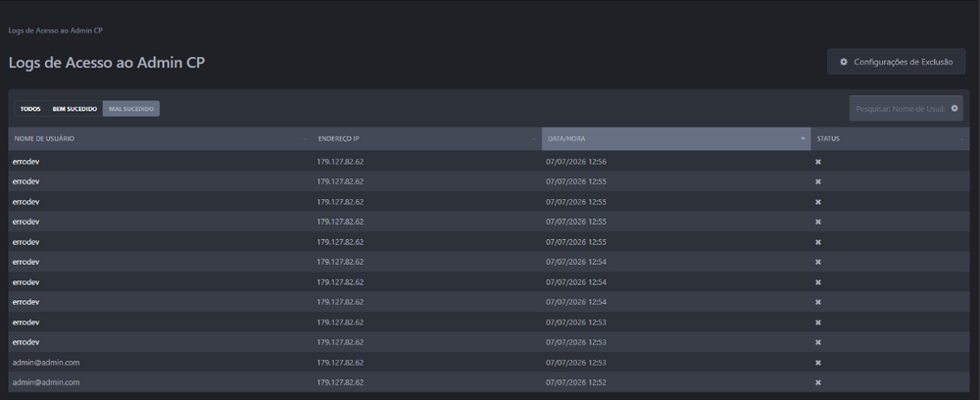980x400 pixels.
Task: Select the Mal Sucedido filter
Action: point(131,109)
